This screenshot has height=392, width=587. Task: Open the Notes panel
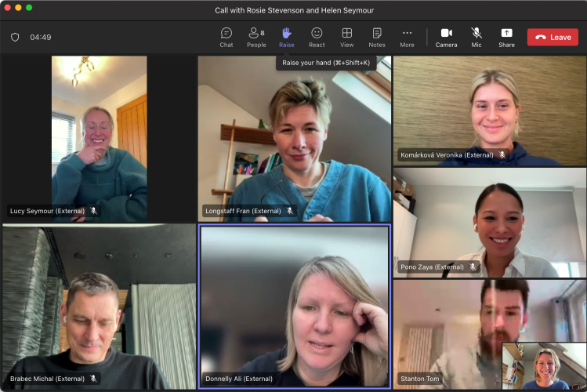(x=377, y=37)
